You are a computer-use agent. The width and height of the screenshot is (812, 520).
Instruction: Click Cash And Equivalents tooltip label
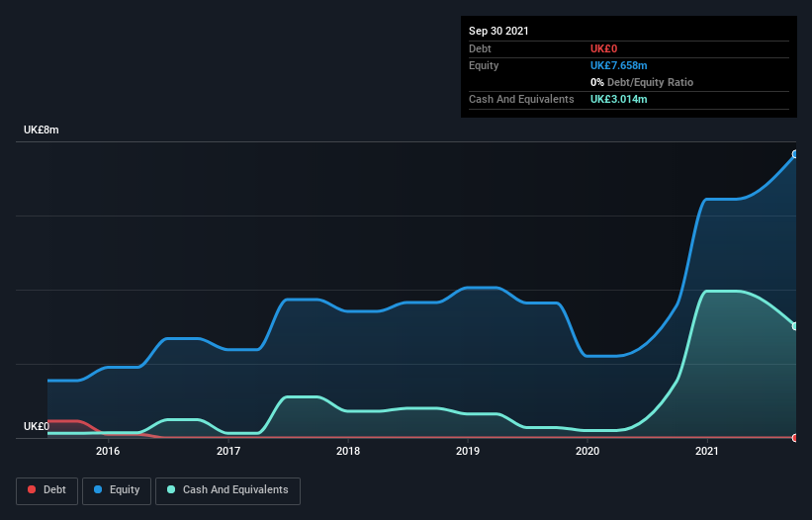point(521,99)
